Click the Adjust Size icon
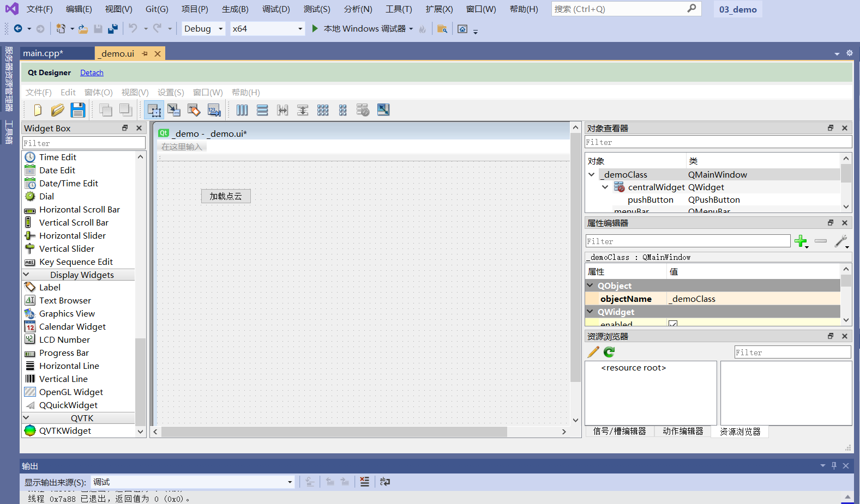860x504 pixels. point(383,110)
